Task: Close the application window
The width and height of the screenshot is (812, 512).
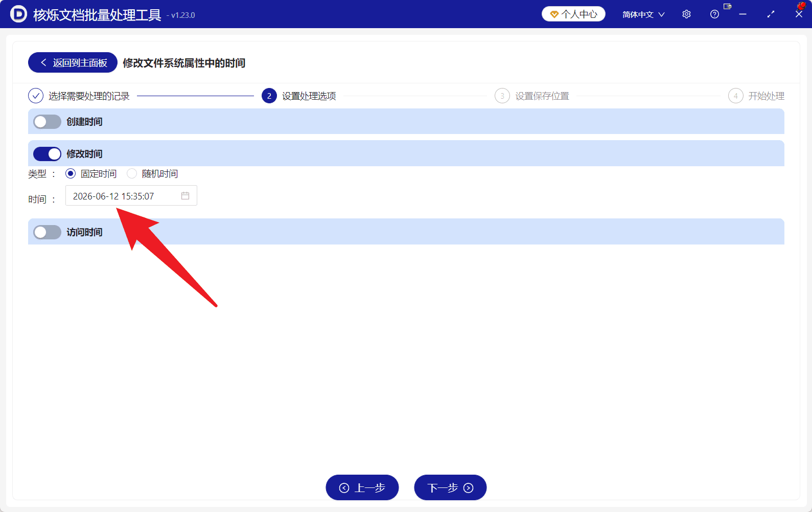Action: tap(799, 14)
